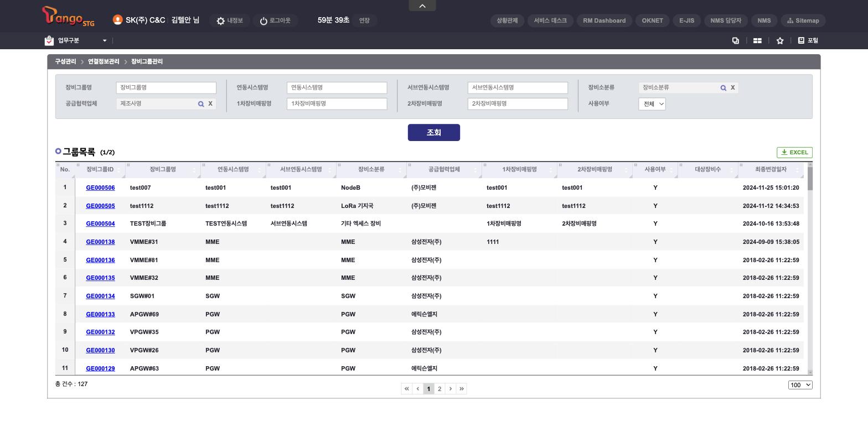868x427 pixels.
Task: Open the portal (포털) link
Action: tap(808, 40)
